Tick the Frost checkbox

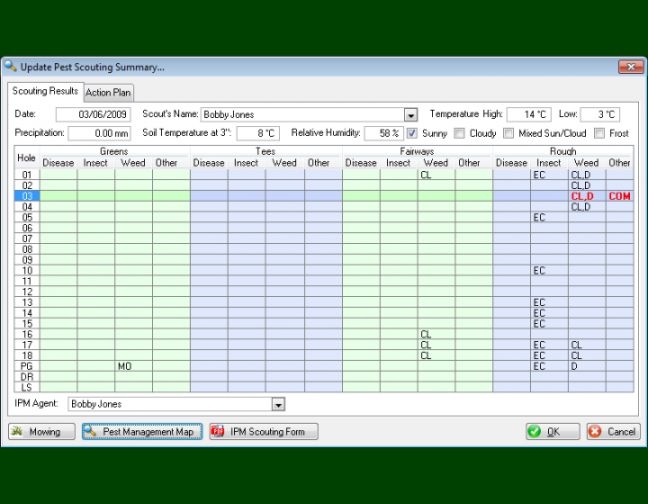pos(599,133)
